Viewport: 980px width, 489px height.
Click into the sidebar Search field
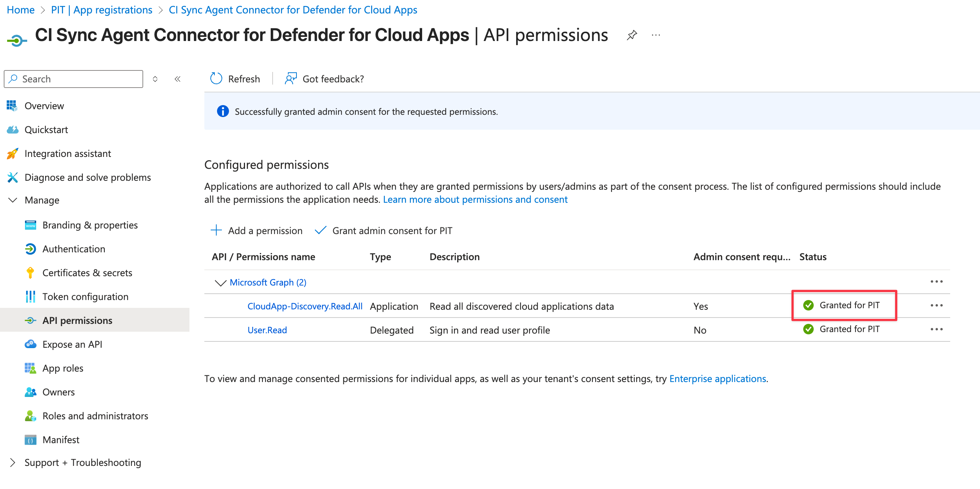coord(73,79)
